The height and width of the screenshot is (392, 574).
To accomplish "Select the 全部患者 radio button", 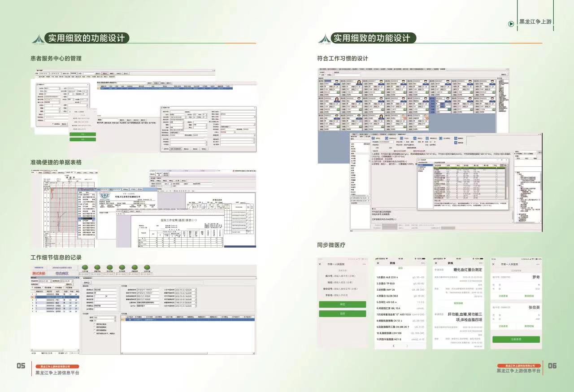I will (33, 287).
